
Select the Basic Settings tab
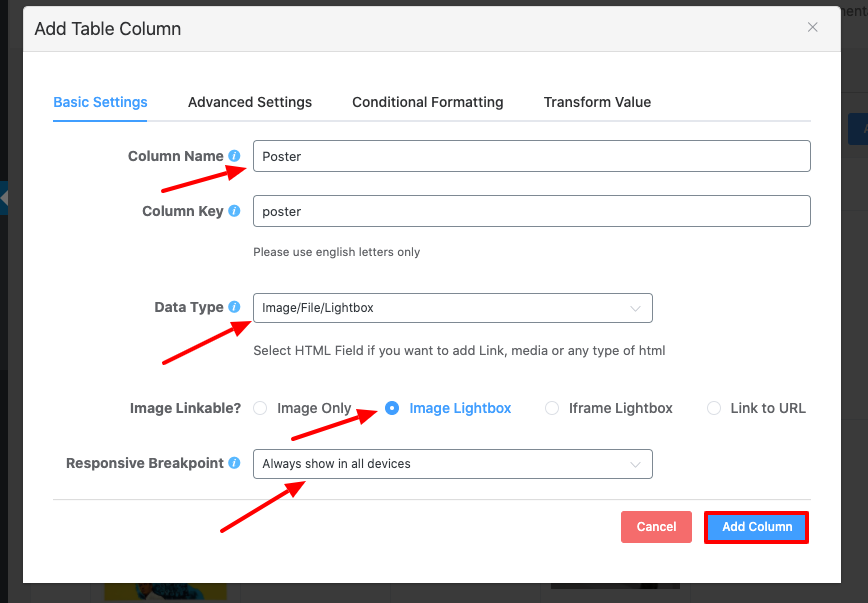click(x=100, y=102)
